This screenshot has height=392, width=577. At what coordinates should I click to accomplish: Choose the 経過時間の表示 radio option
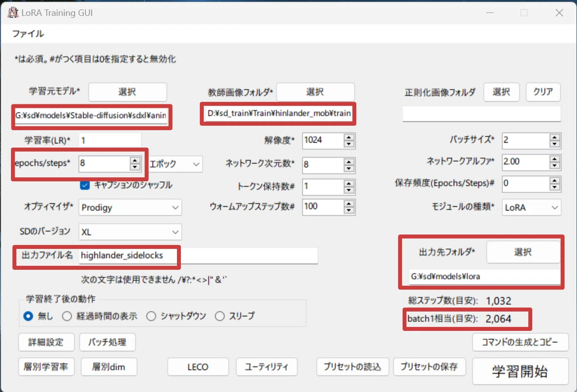click(67, 316)
